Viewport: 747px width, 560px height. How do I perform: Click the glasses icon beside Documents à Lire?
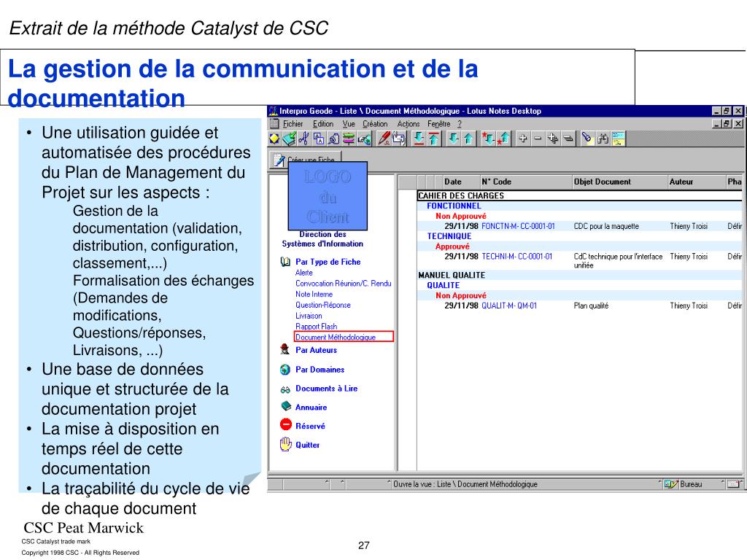click(285, 389)
